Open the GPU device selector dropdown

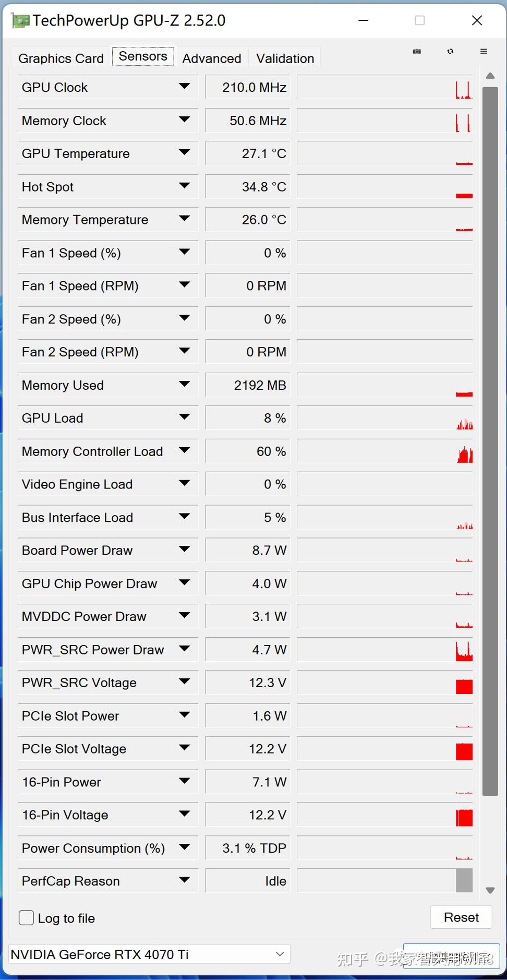[x=280, y=954]
